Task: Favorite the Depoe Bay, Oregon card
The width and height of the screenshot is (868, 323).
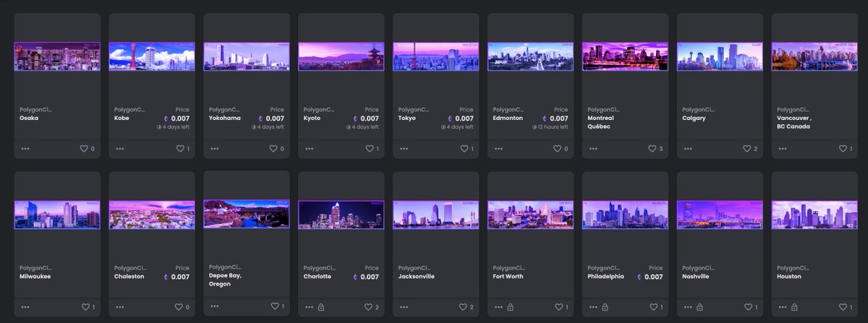Action: coord(274,306)
